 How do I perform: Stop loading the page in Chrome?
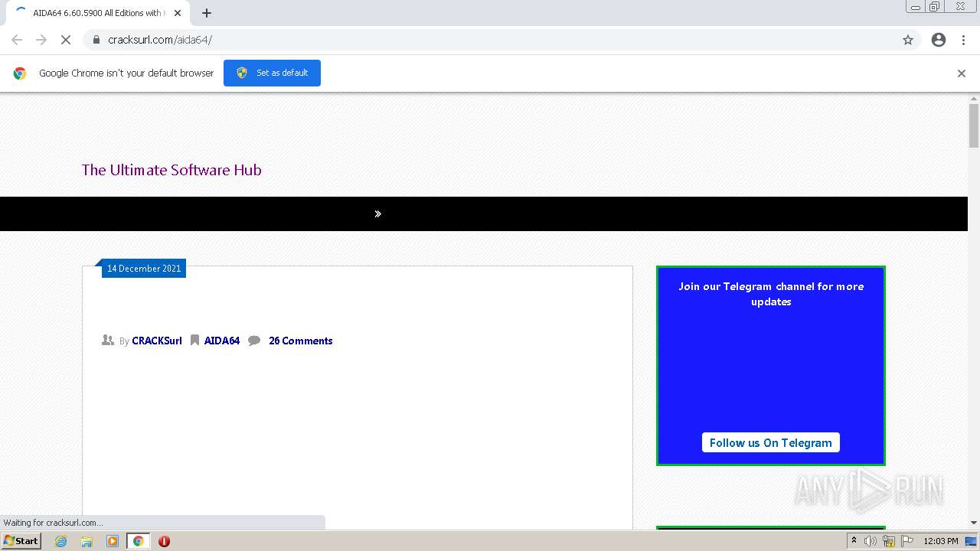(66, 40)
